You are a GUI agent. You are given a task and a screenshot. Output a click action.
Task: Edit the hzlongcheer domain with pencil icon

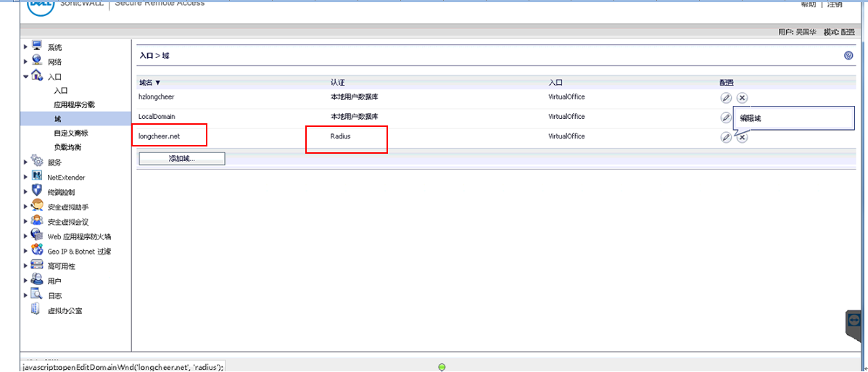coord(725,98)
